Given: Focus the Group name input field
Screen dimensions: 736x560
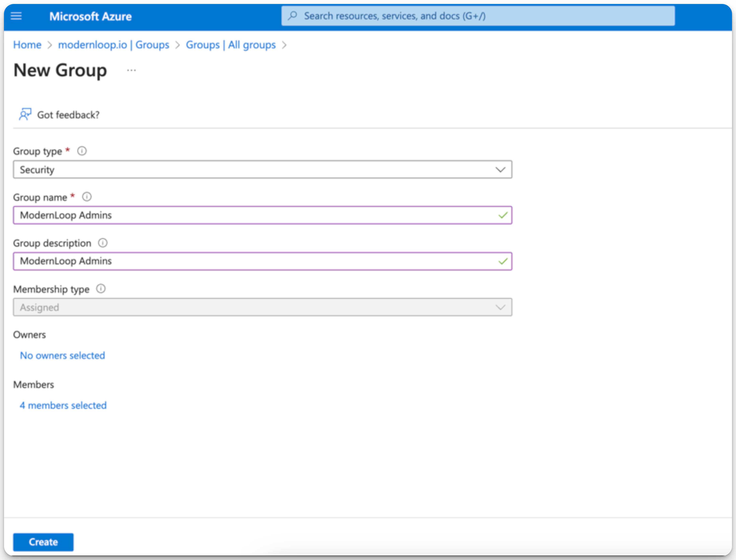Looking at the screenshot, I should pyautogui.click(x=263, y=215).
